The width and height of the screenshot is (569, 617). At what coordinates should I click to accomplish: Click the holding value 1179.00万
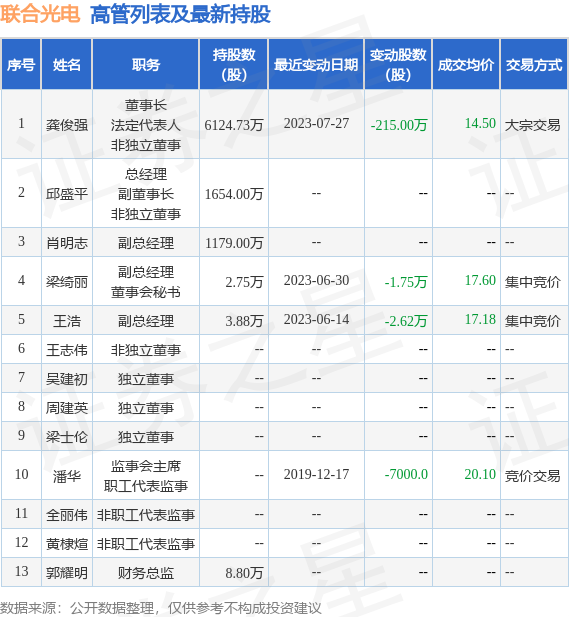coord(234,243)
